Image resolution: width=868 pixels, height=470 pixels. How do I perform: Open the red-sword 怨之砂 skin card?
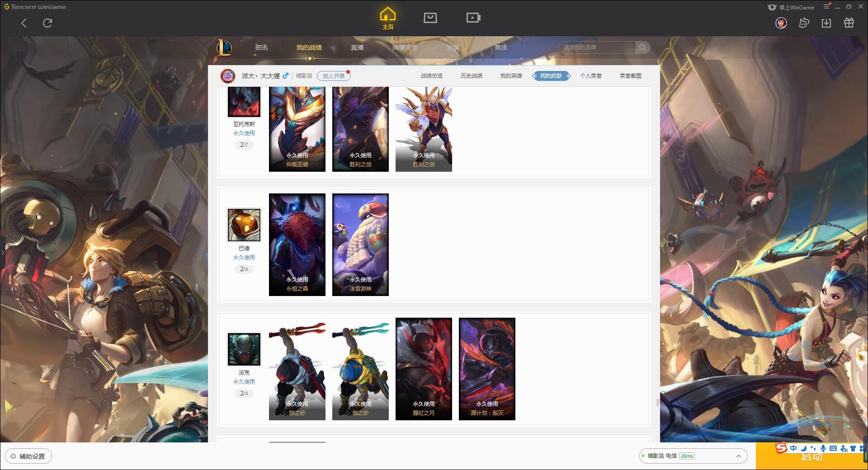297,369
